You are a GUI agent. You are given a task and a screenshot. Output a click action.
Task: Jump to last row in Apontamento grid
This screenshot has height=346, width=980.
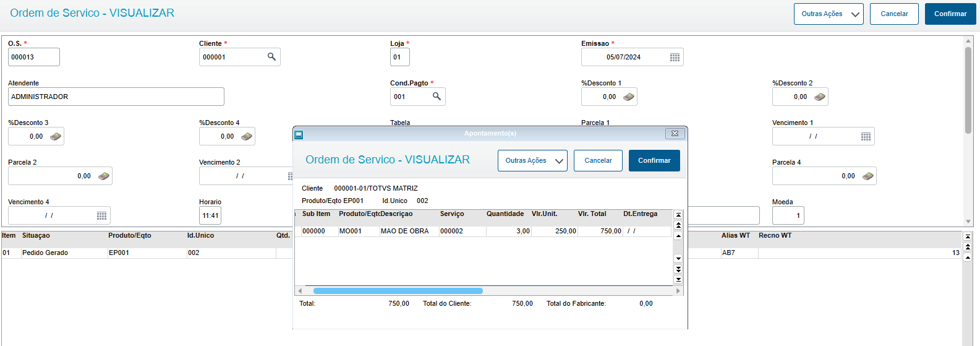coord(678,280)
